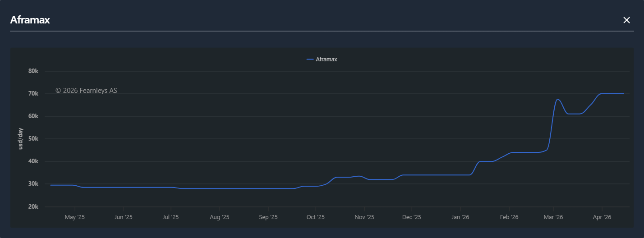Click the right end of the line
The width and height of the screenshot is (644, 238).
click(623, 94)
